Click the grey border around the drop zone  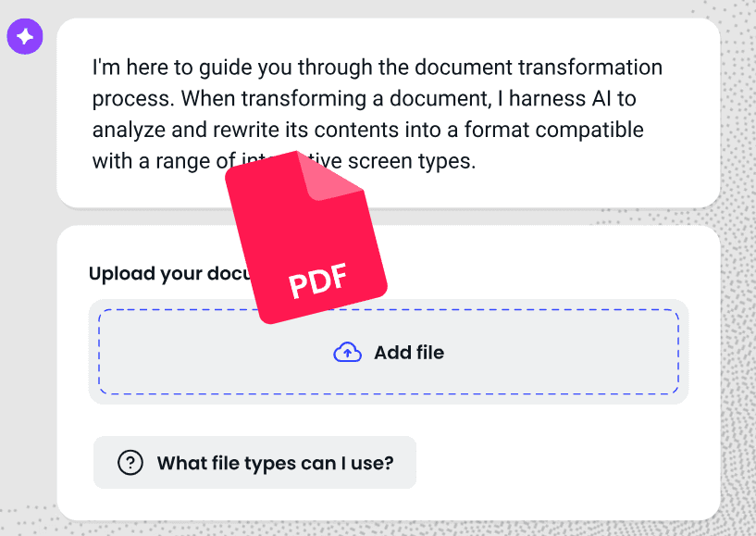click(x=389, y=398)
